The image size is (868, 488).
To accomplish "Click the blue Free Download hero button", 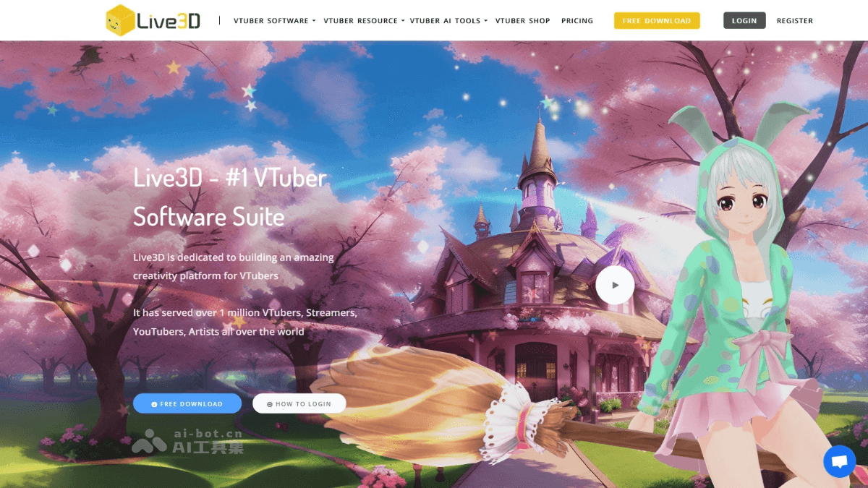I will pyautogui.click(x=187, y=403).
